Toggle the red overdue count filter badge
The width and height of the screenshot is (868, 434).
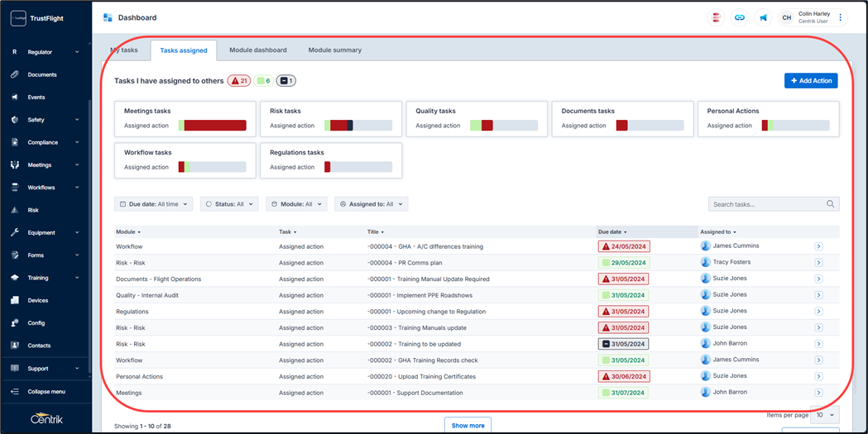(x=239, y=81)
